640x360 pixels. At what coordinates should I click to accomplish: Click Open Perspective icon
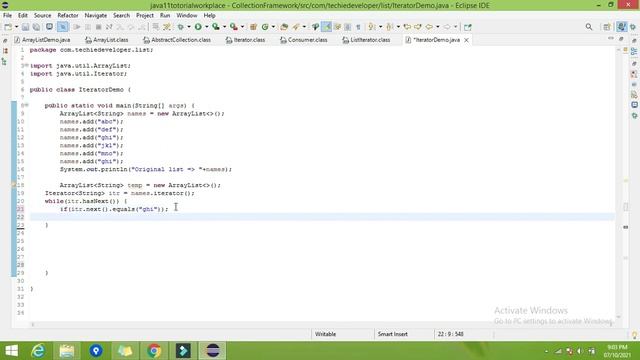point(607,27)
